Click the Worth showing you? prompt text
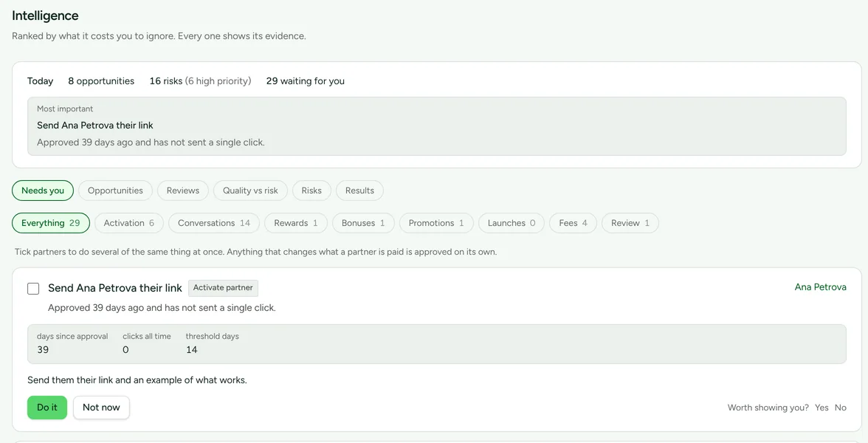868x443 pixels. tap(768, 408)
